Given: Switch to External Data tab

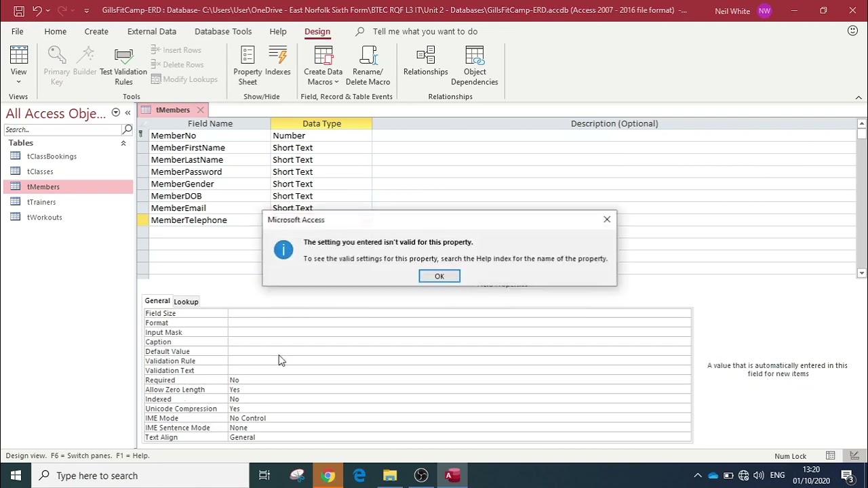Looking at the screenshot, I should point(152,31).
